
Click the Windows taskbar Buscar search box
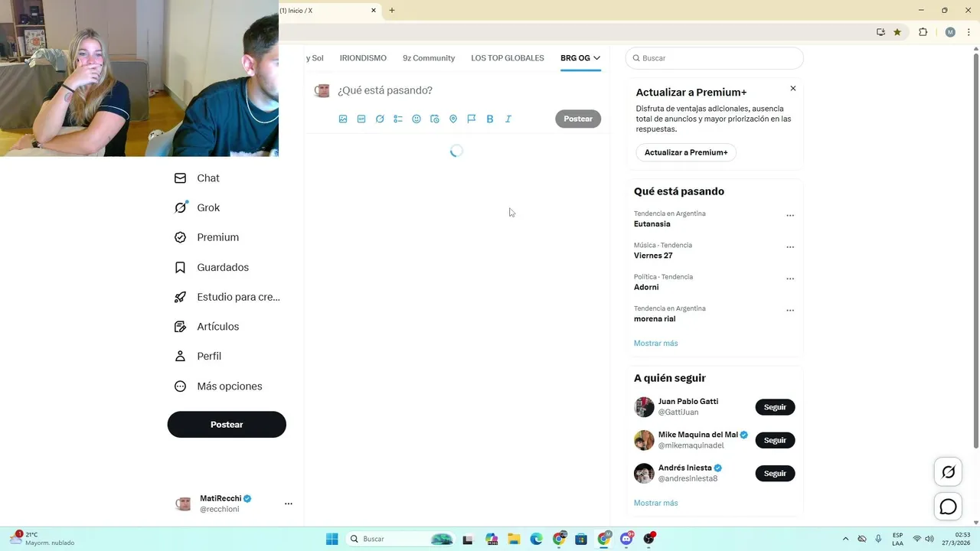400,539
